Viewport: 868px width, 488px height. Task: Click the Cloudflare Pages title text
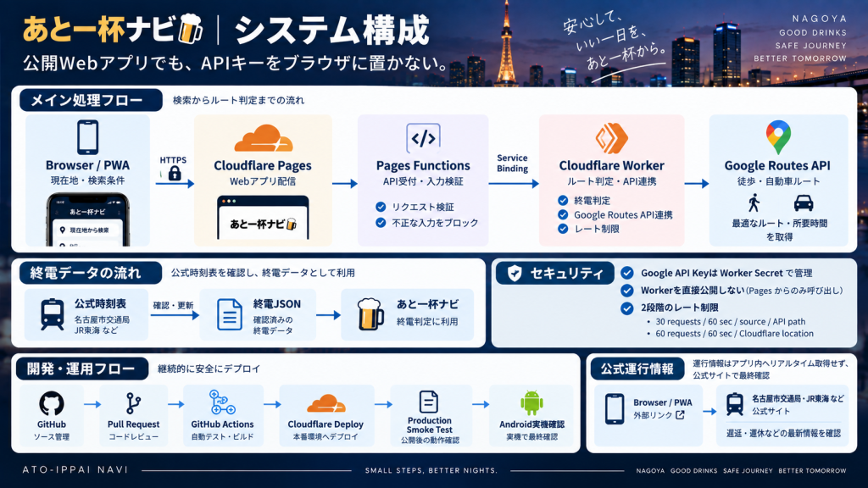(x=263, y=165)
